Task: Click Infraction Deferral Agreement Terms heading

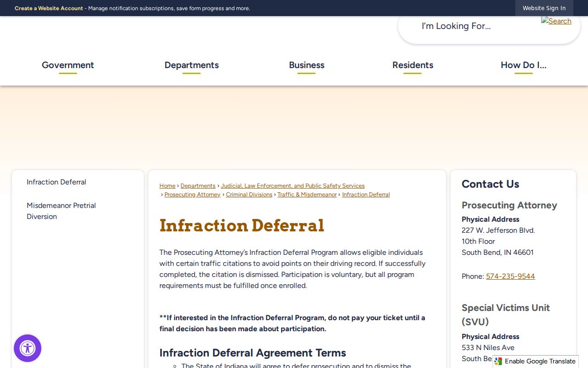Action: 253,353
